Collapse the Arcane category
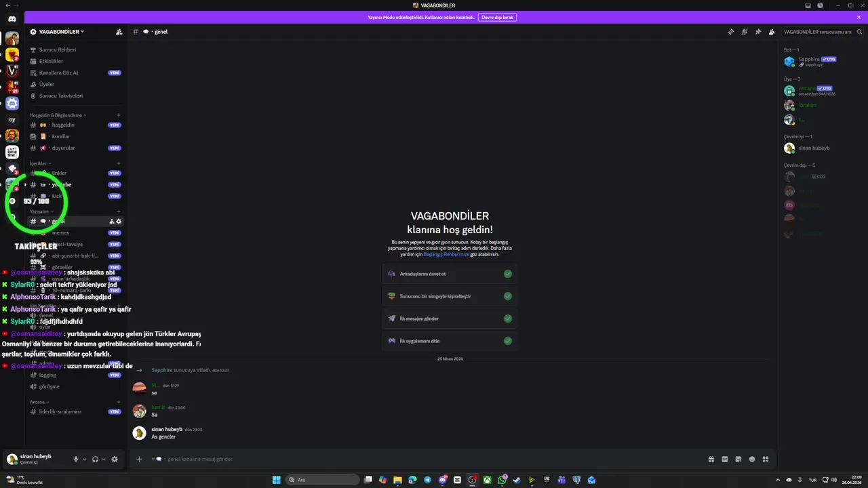This screenshot has width=868, height=488. (x=40, y=402)
